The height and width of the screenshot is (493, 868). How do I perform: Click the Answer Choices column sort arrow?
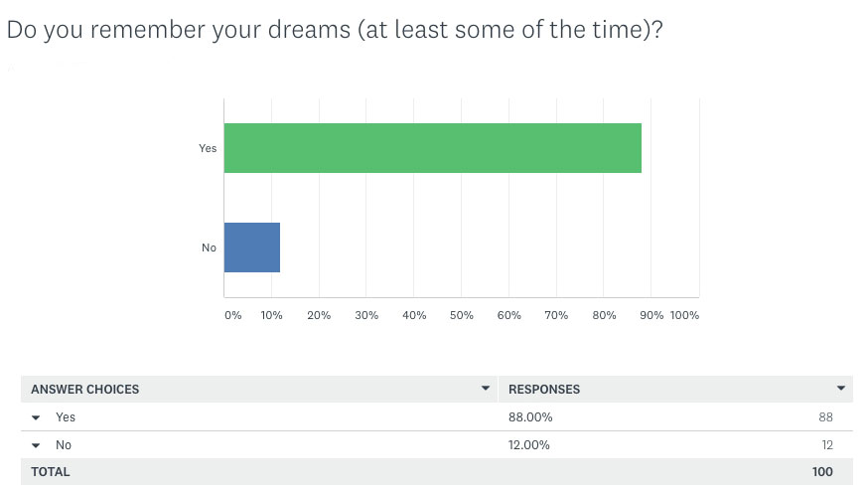pyautogui.click(x=486, y=389)
